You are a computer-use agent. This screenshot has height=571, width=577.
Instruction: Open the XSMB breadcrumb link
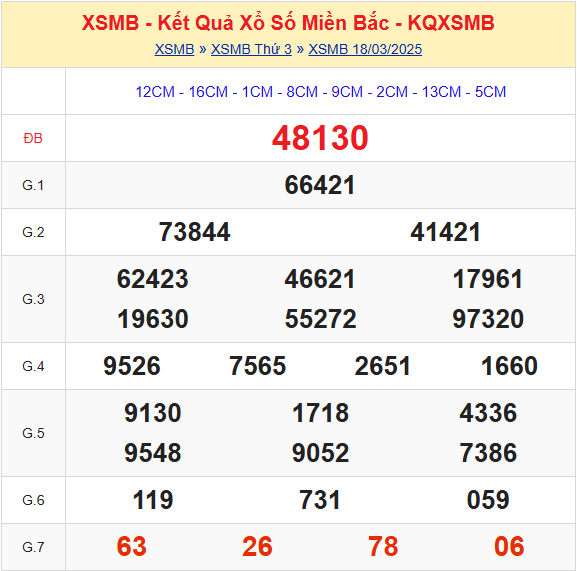pos(174,49)
